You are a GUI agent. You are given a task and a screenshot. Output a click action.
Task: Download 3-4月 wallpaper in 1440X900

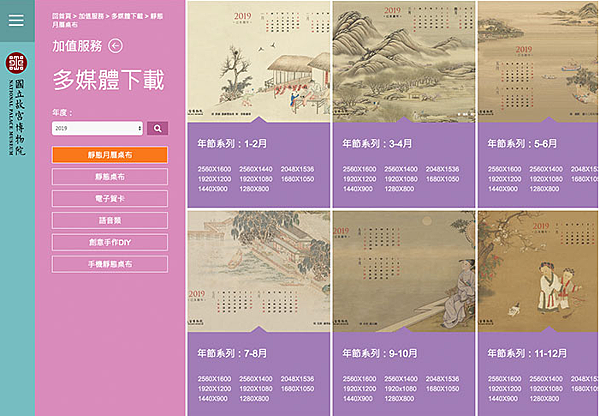(357, 189)
